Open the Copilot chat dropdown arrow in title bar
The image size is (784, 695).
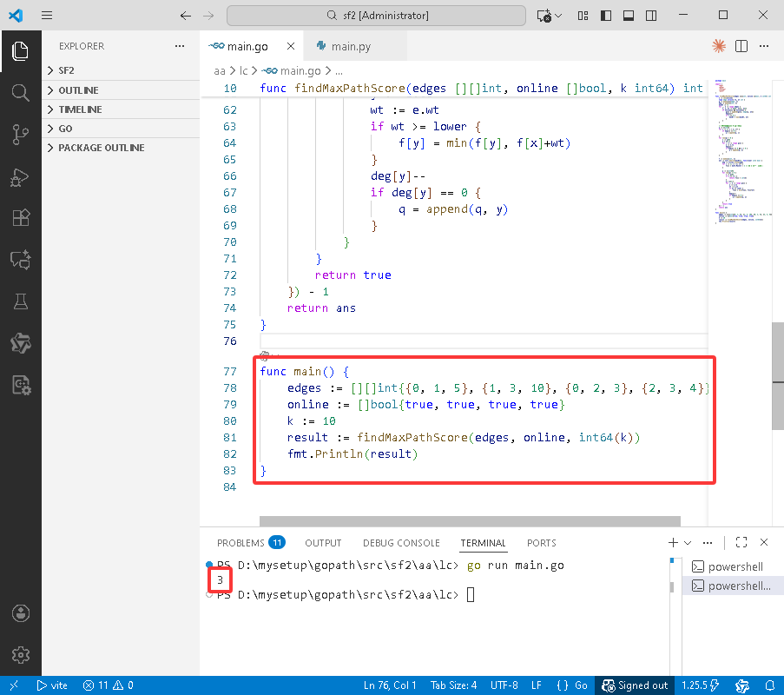tap(558, 16)
